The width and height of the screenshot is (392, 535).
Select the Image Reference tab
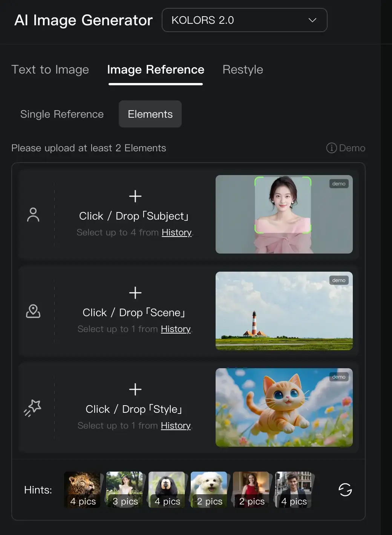156,69
